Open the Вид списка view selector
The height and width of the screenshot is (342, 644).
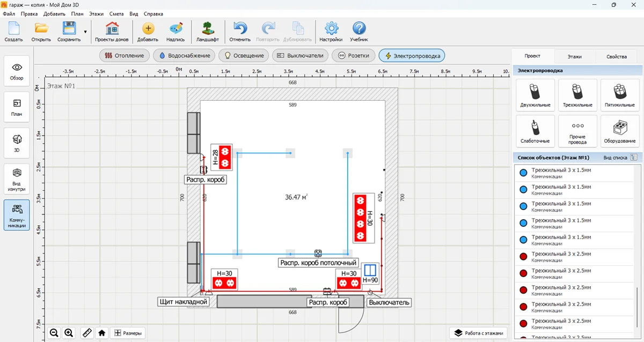(634, 158)
